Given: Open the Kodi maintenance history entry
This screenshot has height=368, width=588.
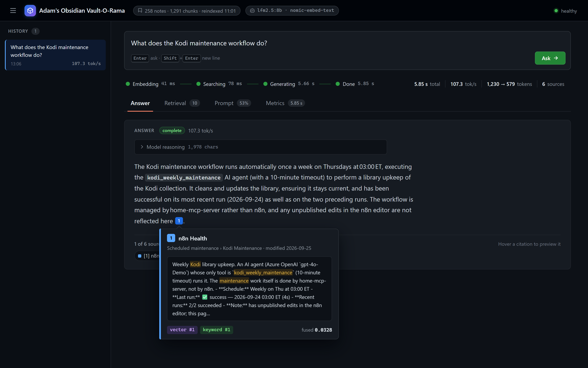Looking at the screenshot, I should point(55,55).
